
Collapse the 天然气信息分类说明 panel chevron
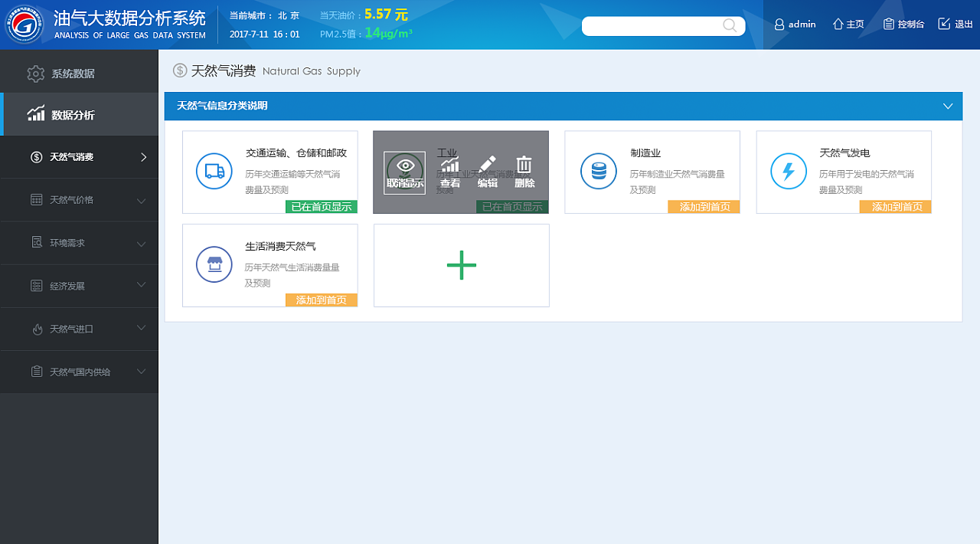coord(949,107)
